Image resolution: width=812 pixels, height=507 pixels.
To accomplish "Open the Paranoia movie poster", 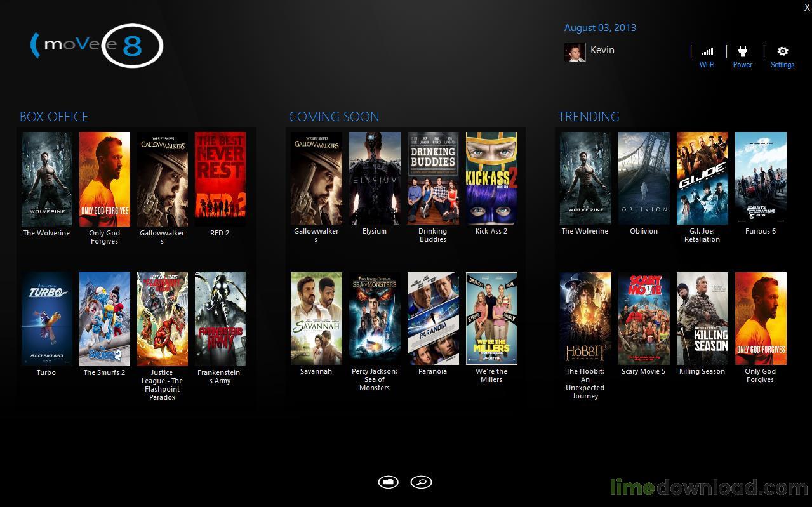I will (x=433, y=319).
